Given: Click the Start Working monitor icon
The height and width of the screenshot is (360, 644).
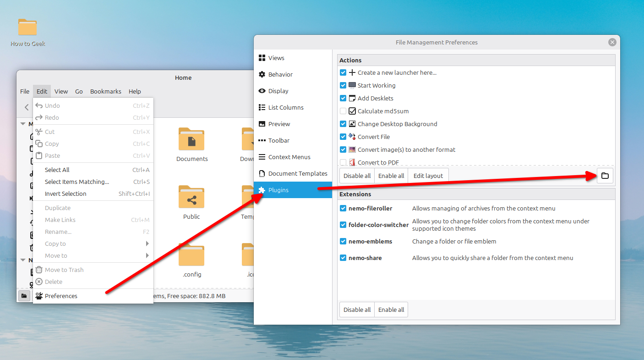Looking at the screenshot, I should click(x=352, y=85).
